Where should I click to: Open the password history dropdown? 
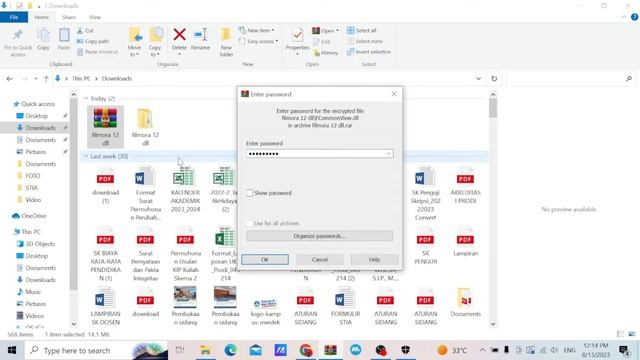389,154
